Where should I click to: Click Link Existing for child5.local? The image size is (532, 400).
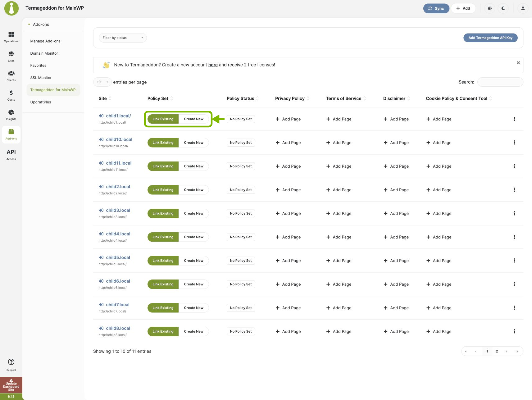click(x=163, y=261)
